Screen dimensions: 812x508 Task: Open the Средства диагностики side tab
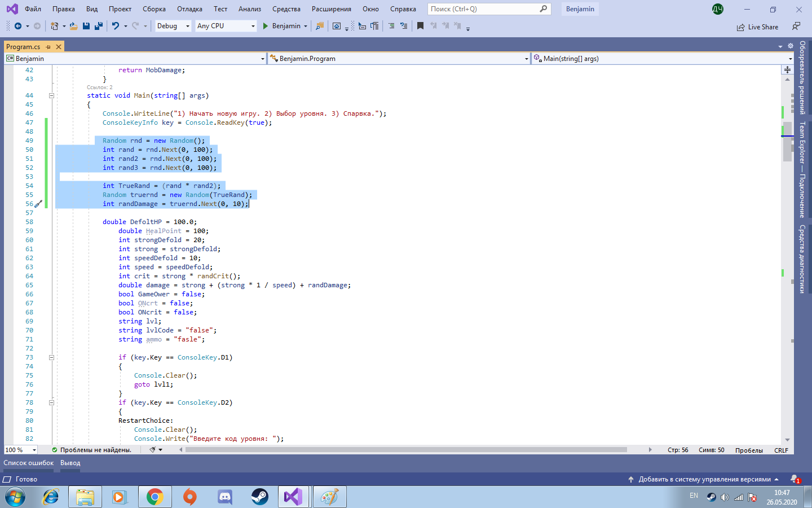(x=802, y=259)
